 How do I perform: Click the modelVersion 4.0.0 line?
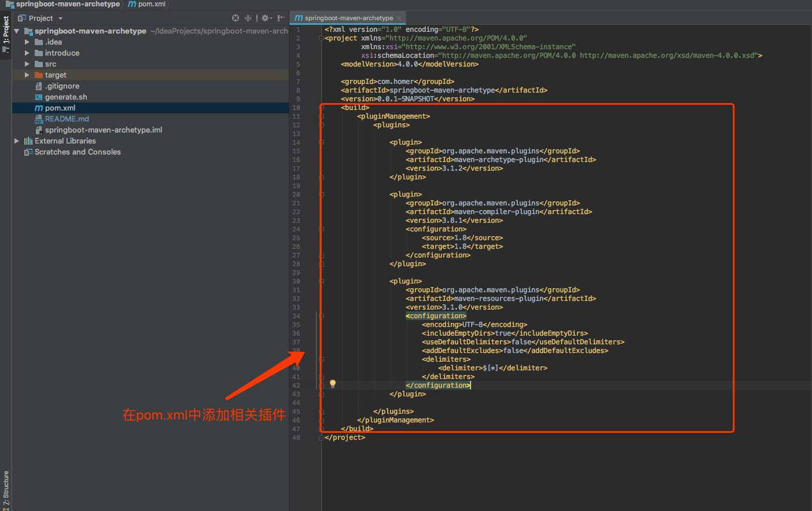click(410, 64)
